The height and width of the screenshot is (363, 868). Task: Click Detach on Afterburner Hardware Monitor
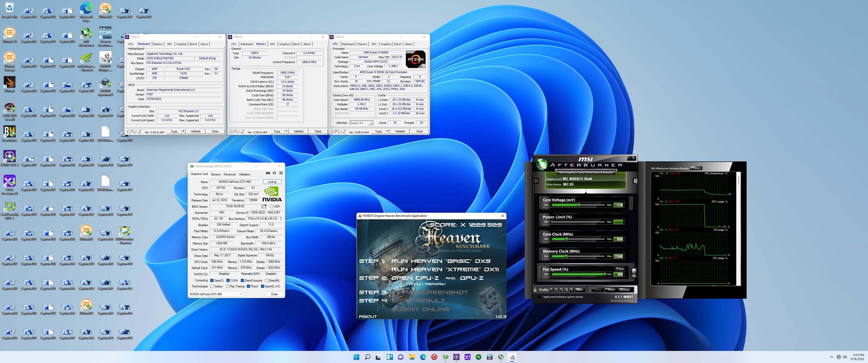pos(696,168)
